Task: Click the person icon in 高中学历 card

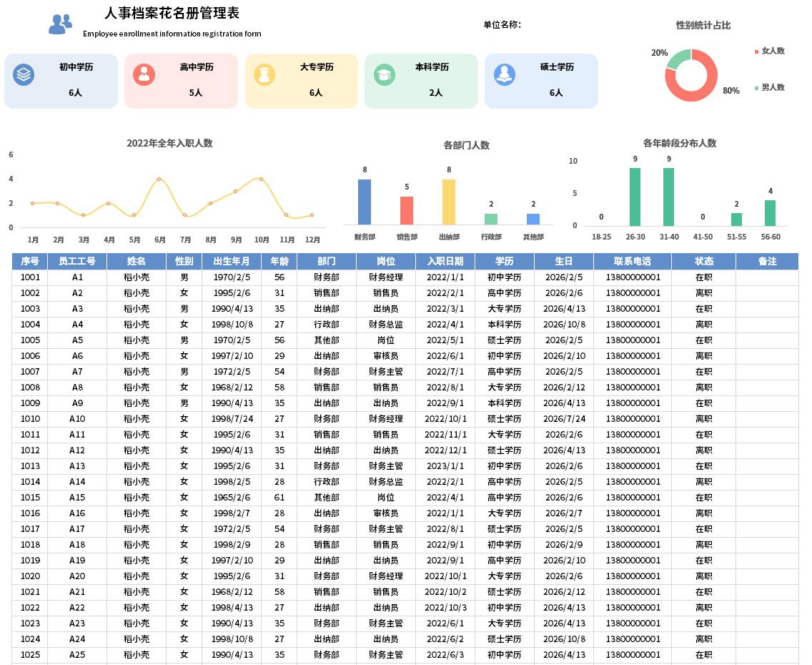Action: pyautogui.click(x=144, y=74)
